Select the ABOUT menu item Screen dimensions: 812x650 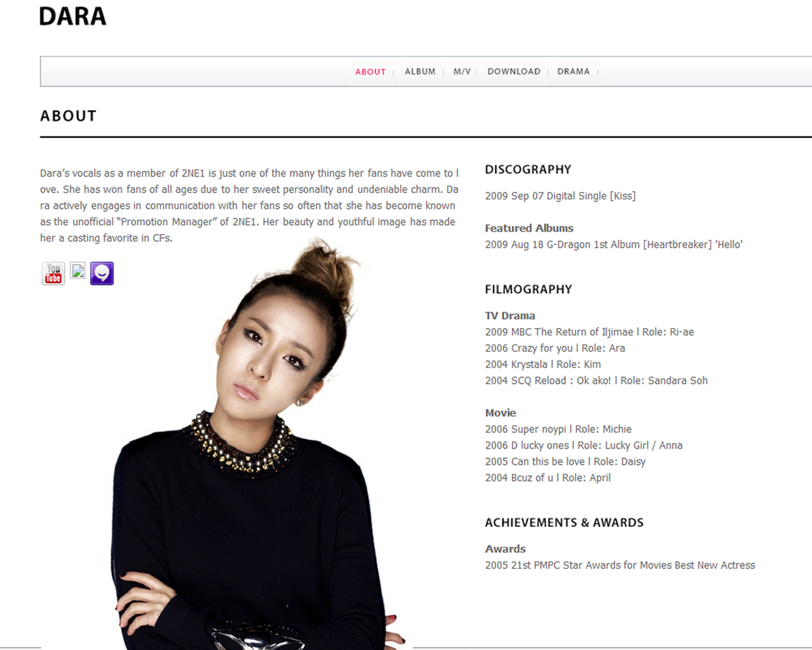point(370,72)
